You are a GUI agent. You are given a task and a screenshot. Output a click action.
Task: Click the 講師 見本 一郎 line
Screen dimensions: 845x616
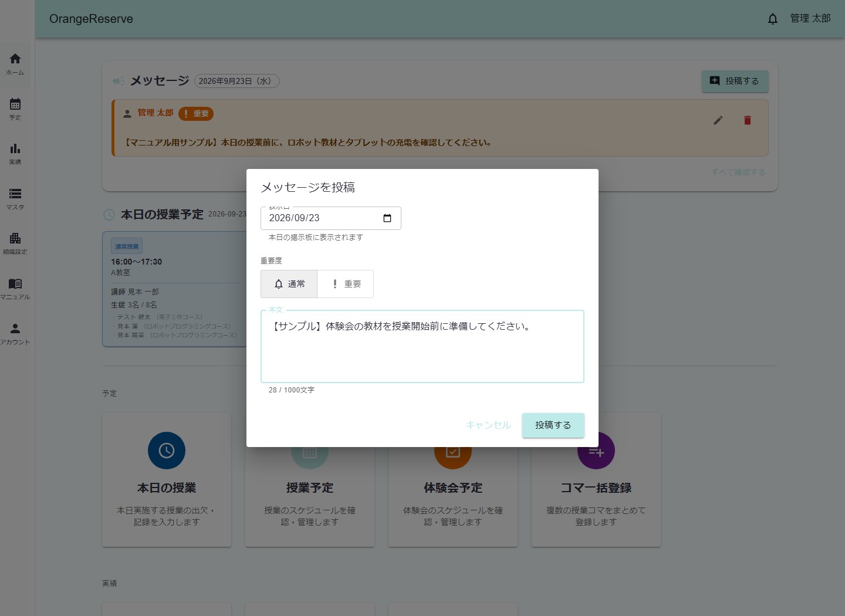point(135,292)
